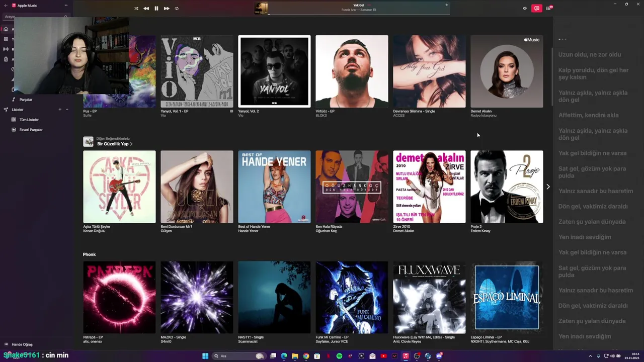This screenshot has width=644, height=362.
Task: Toggle the lyrics panel
Action: tap(537, 8)
